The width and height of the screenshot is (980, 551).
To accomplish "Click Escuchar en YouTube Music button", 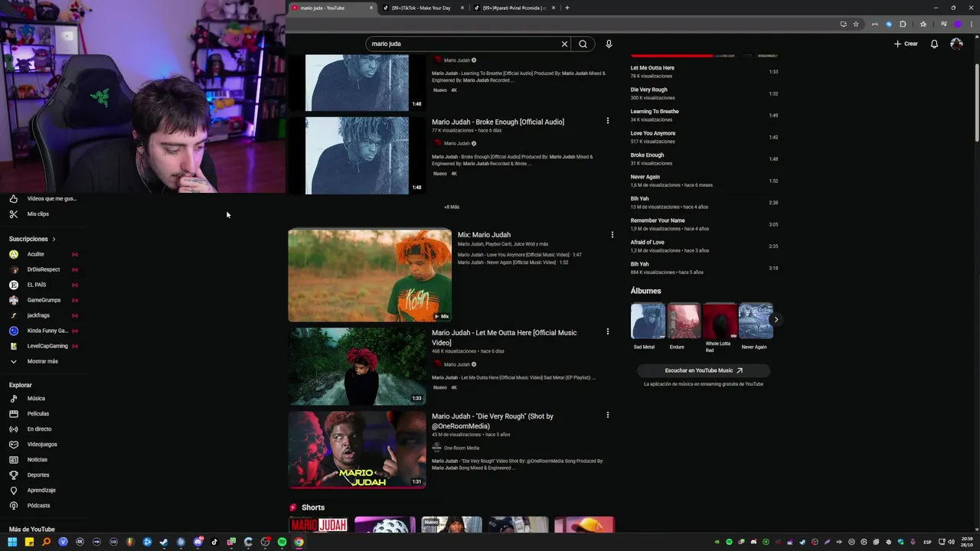I will [x=704, y=370].
